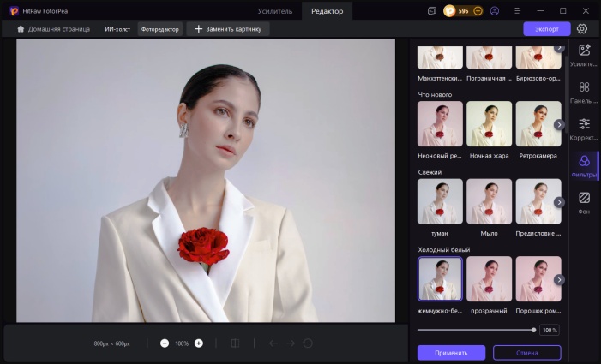The image size is (601, 364).
Task: Click the Применить button
Action: click(x=451, y=353)
